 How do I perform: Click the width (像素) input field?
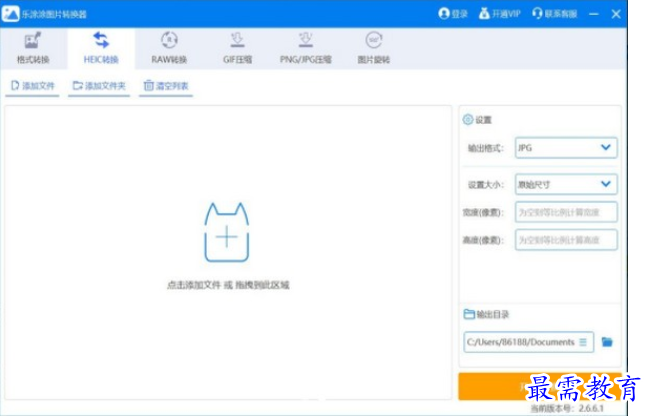point(566,212)
